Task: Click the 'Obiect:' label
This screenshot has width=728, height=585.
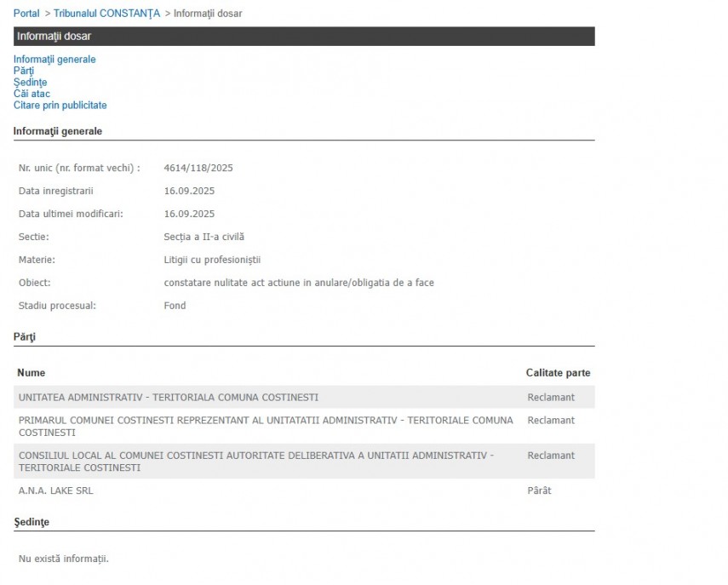Action: point(34,283)
